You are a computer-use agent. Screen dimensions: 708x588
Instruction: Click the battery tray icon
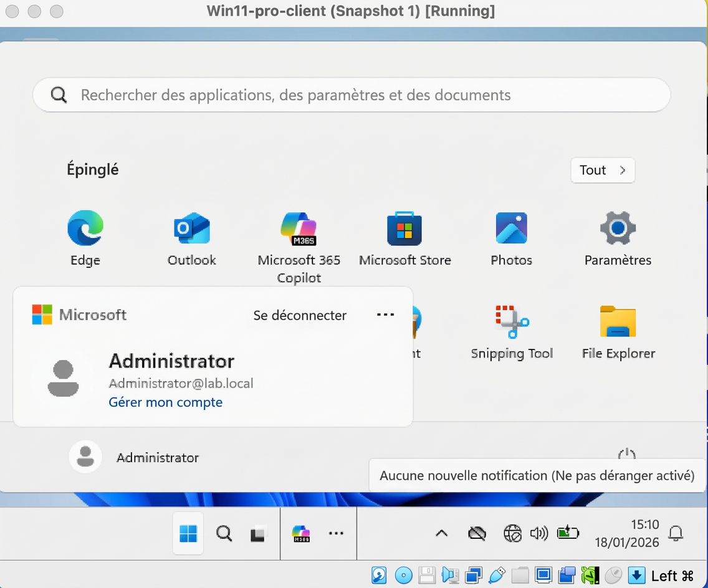tap(568, 533)
